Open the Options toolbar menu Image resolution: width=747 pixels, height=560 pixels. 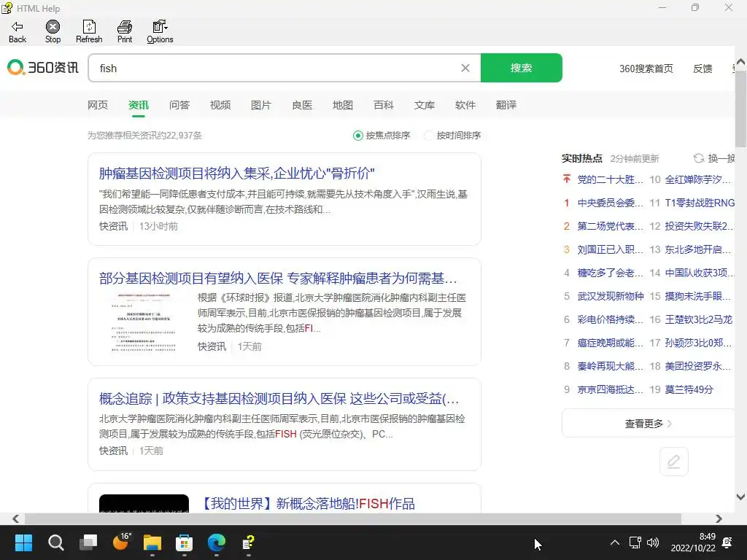160,32
